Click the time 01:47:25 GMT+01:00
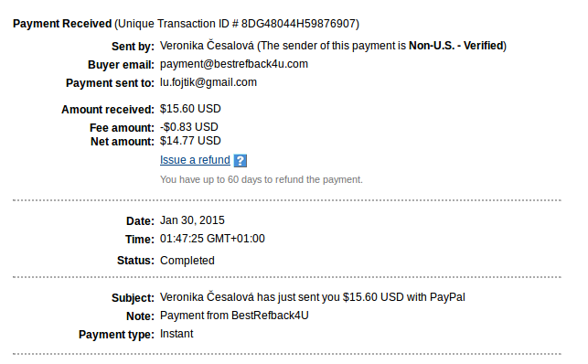This screenshot has height=364, width=588. [213, 239]
